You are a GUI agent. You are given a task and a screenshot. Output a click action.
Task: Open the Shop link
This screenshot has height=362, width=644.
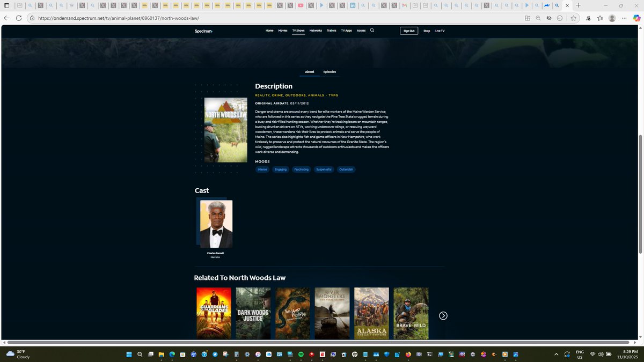point(427,31)
